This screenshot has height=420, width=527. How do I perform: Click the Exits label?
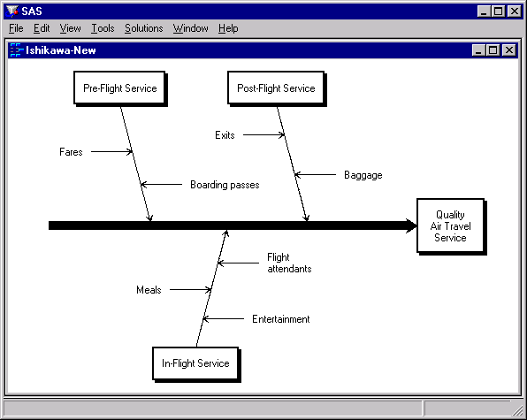[x=225, y=135]
